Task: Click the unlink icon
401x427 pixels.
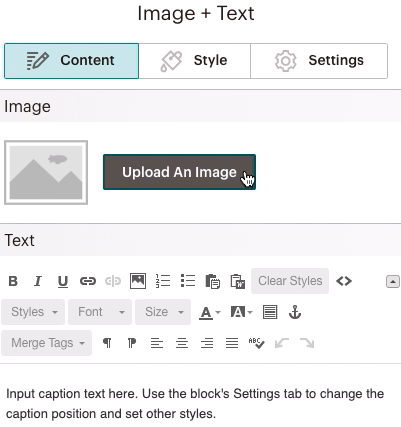Action: (x=113, y=281)
